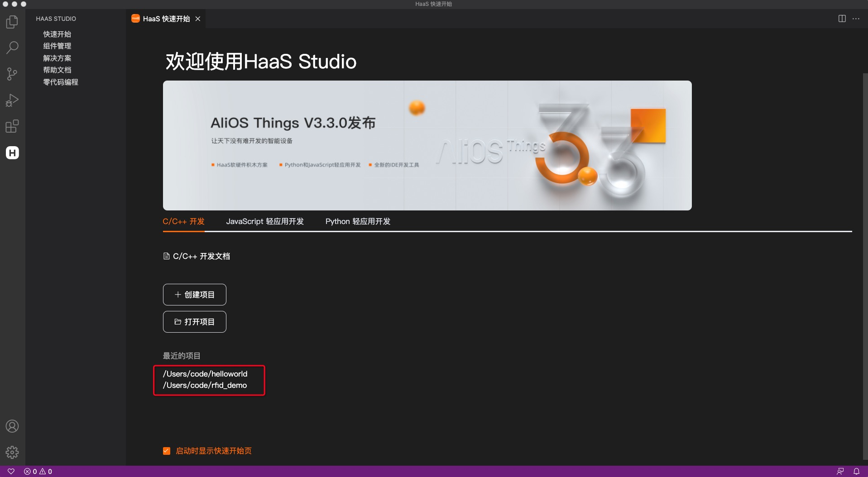
Task: Open 帮助文档 in sidebar
Action: pyautogui.click(x=57, y=70)
